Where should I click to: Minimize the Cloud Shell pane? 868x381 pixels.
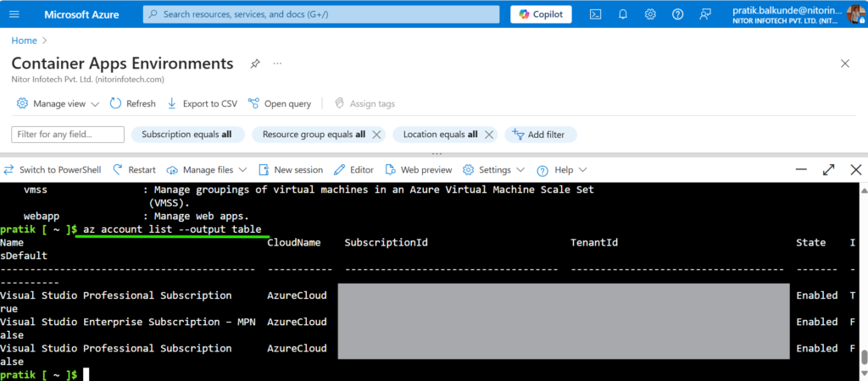pyautogui.click(x=802, y=170)
